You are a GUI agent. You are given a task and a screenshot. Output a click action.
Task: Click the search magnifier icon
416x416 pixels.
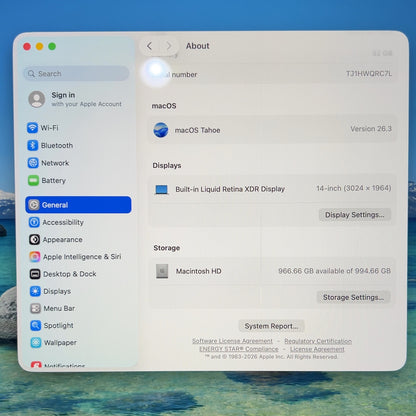31,73
